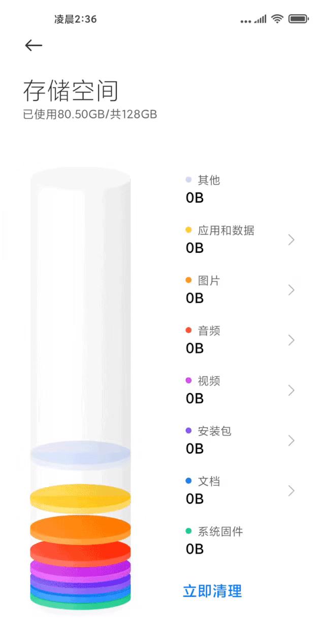The height and width of the screenshot is (644, 325).
Task: Expand the 应用和数据 storage details
Action: tap(291, 239)
